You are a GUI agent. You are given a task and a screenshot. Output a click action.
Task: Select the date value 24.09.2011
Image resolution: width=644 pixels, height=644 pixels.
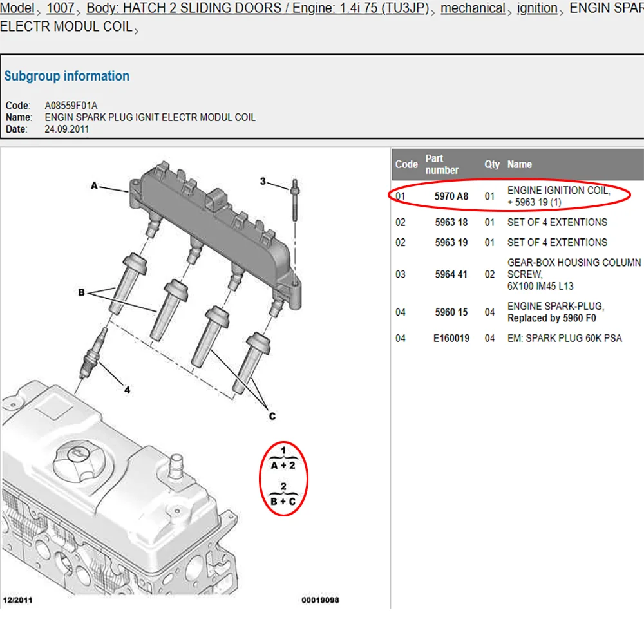click(66, 129)
